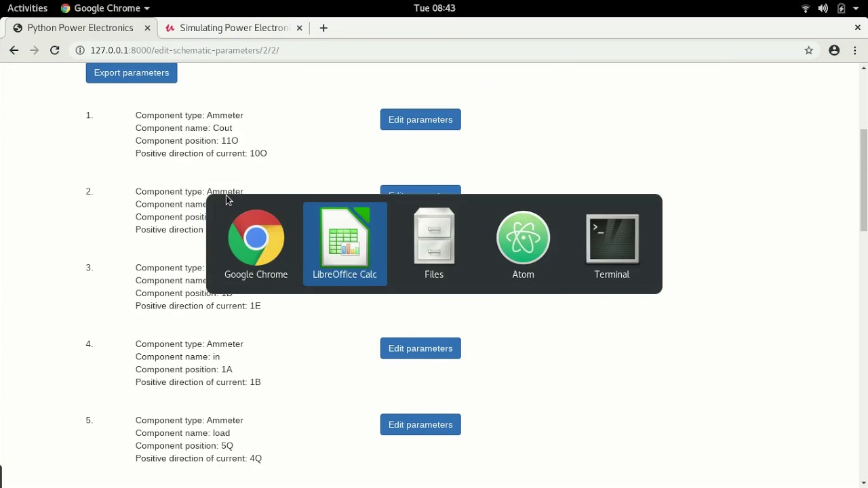
Task: Go back to the previous page
Action: (14, 50)
